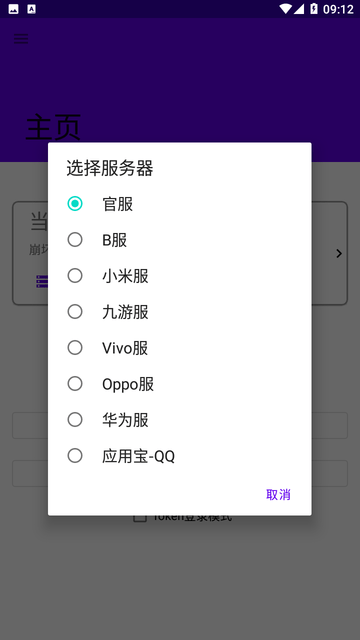
Task: Tap the server list icon behind dialog
Action: tap(42, 281)
